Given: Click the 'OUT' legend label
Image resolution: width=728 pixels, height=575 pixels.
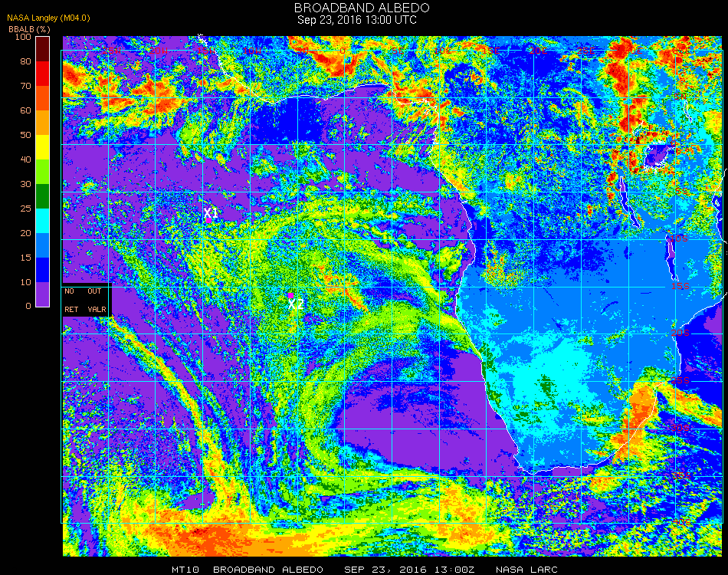Looking at the screenshot, I should (x=94, y=291).
